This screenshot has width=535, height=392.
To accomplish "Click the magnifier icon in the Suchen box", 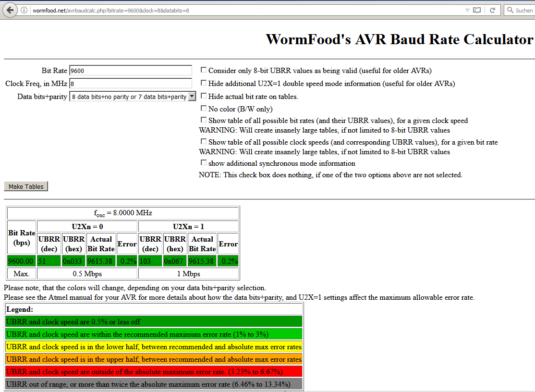I will (x=510, y=10).
